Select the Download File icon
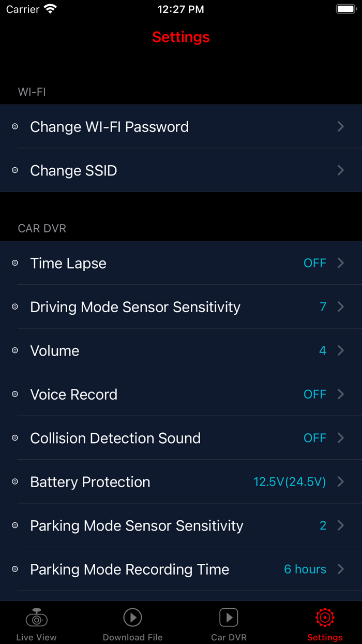The height and width of the screenshot is (644, 362). [132, 618]
